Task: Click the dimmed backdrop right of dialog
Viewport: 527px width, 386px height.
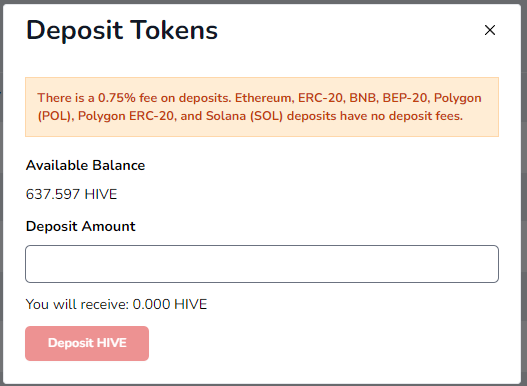Action: point(524,193)
